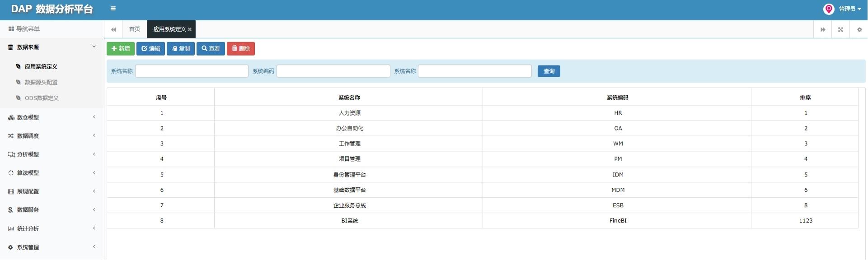Click the FineBI code cell
Image resolution: width=868 pixels, height=260 pixels.
click(x=618, y=221)
